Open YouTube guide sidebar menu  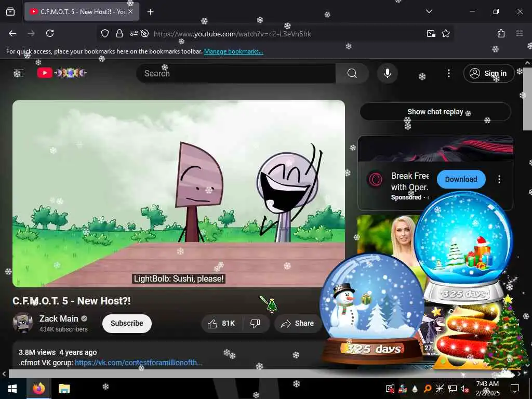[18, 73]
